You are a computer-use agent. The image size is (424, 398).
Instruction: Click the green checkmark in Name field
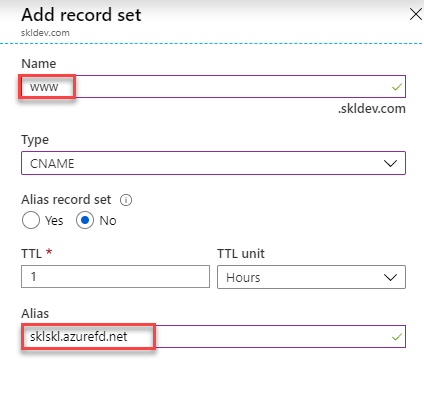click(x=397, y=87)
